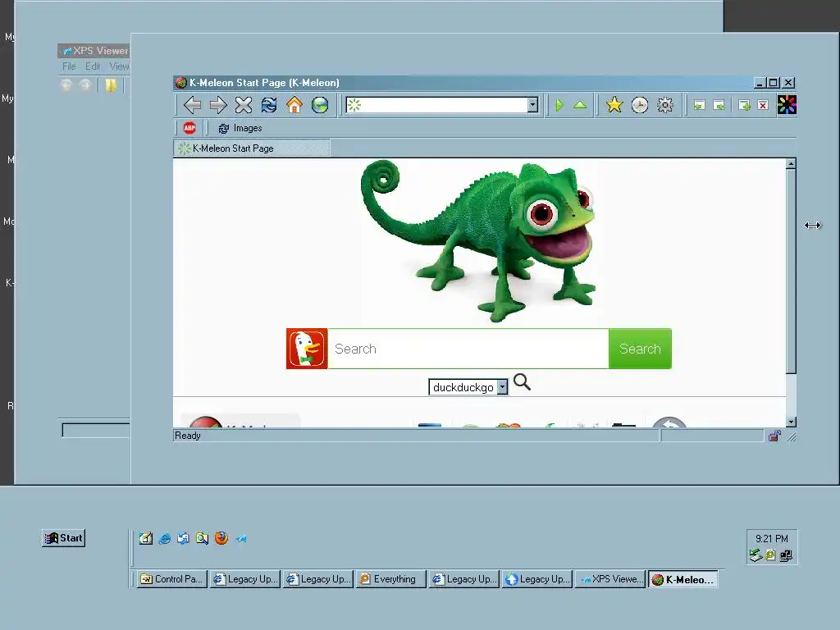Image resolution: width=840 pixels, height=630 pixels.
Task: Click the magnifying glass beside the duckduckgo dropdown
Action: tap(522, 382)
